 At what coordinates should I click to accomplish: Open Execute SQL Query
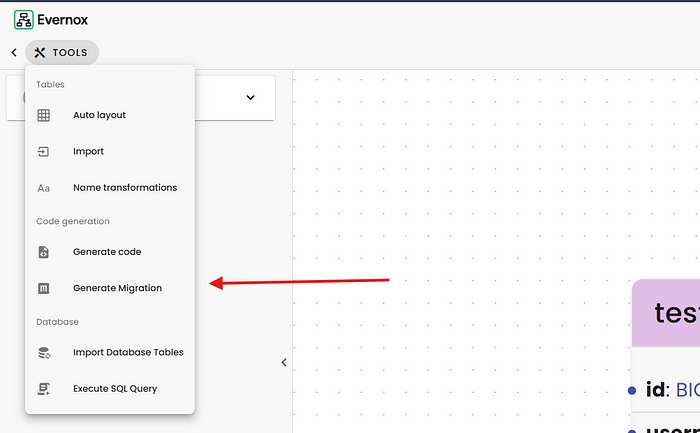[110, 388]
